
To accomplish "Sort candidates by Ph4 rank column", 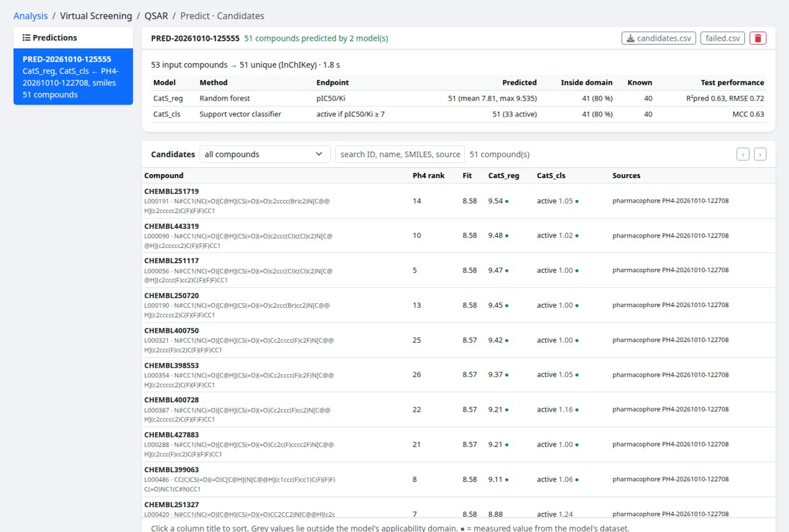I will (x=428, y=176).
